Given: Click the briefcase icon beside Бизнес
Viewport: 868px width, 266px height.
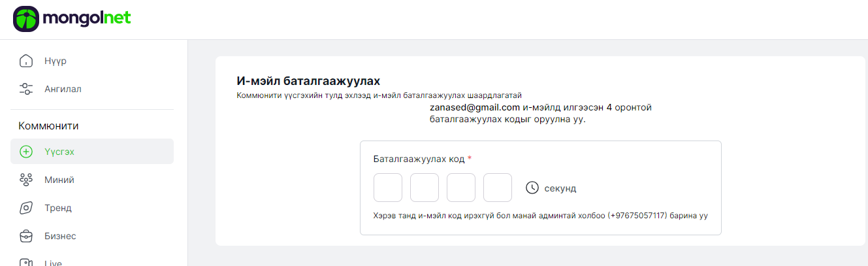Looking at the screenshot, I should [x=26, y=236].
